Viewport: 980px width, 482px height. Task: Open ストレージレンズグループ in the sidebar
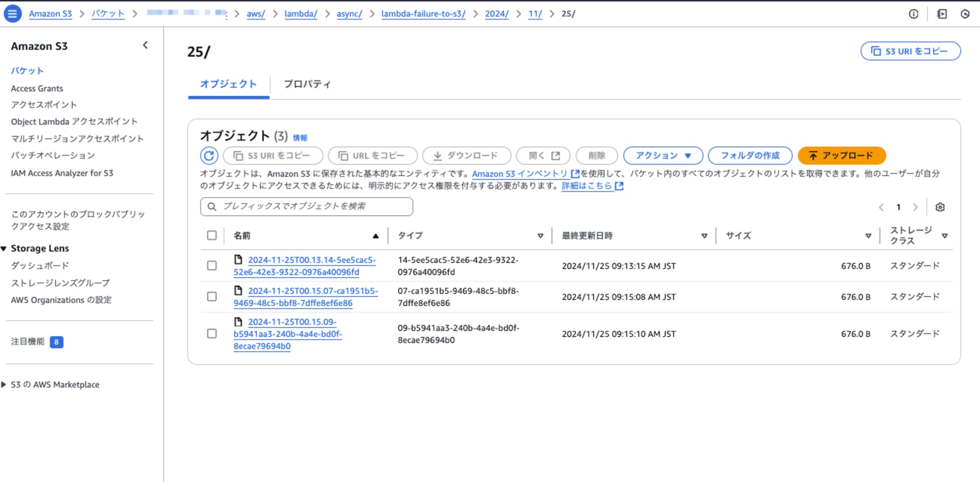coord(60,283)
